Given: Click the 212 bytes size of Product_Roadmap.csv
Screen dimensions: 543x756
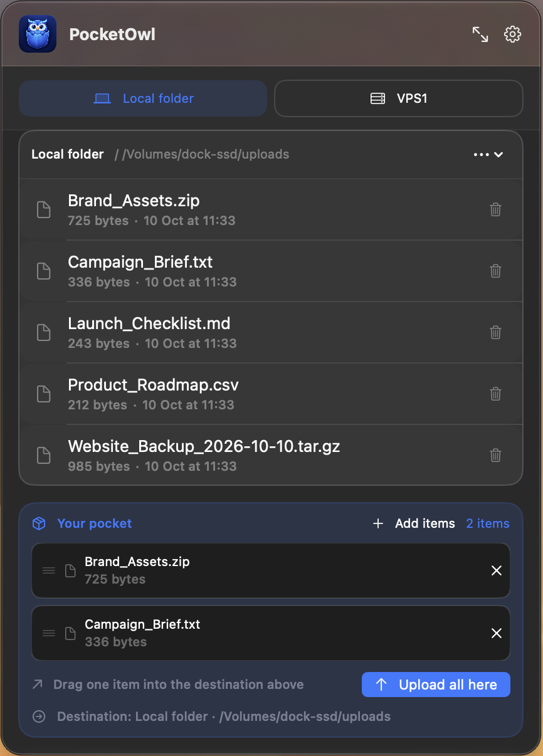Looking at the screenshot, I should coord(97,405).
